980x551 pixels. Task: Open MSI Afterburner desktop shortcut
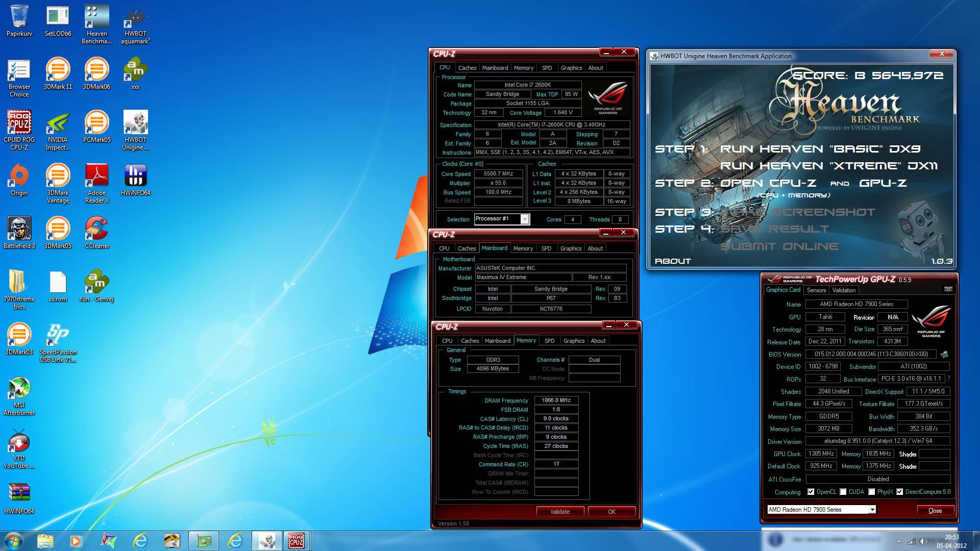(19, 396)
